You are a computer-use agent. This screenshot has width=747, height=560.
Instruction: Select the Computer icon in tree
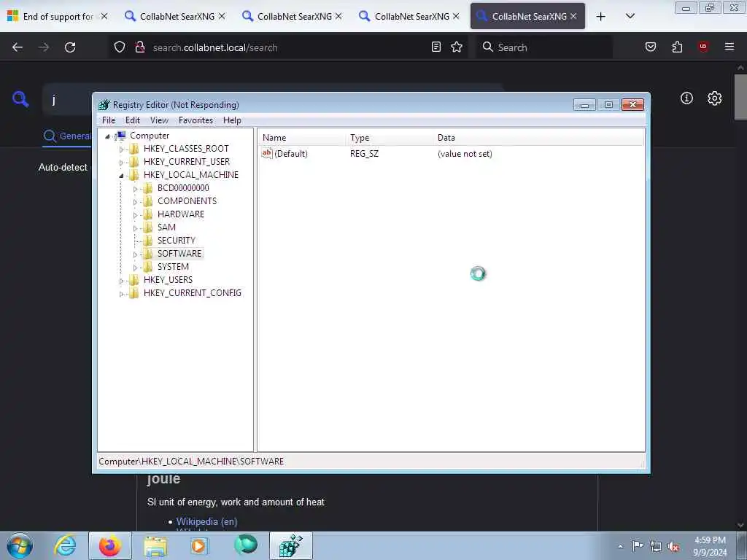(121, 136)
